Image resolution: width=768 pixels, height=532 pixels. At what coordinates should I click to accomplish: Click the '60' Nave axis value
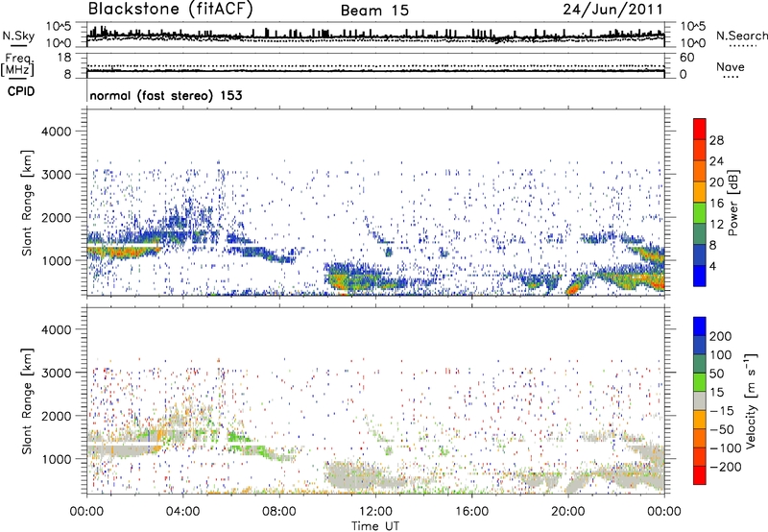(x=686, y=58)
